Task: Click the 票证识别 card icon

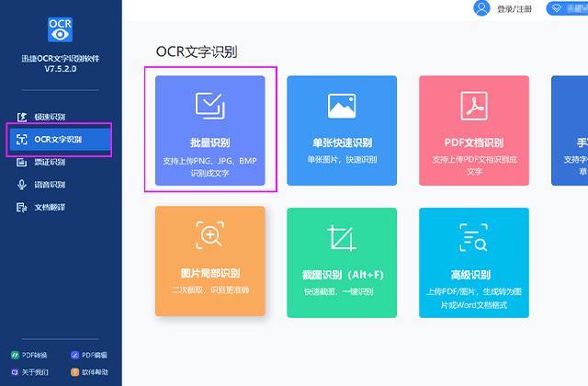Action: (22, 162)
